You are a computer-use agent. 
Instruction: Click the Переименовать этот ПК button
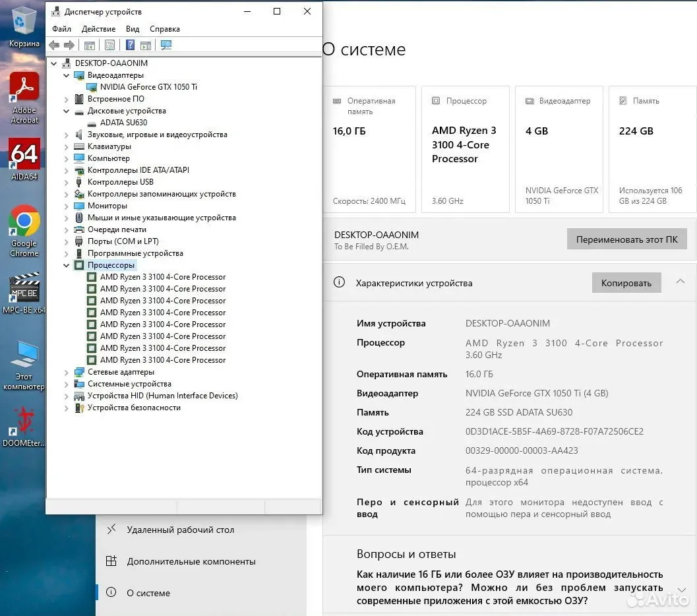[626, 239]
